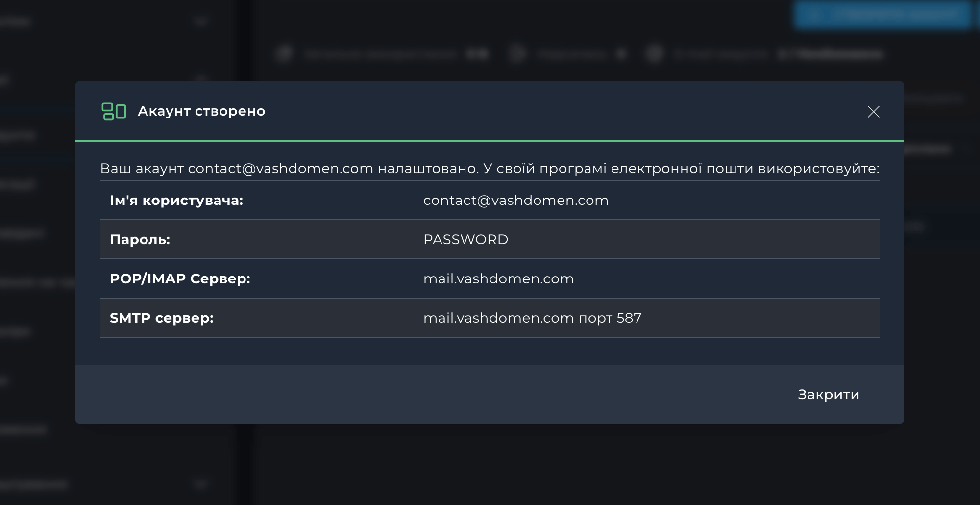Select the POP/IMAP server value mail.vashdomen.com
This screenshot has width=980, height=505.
tap(498, 279)
